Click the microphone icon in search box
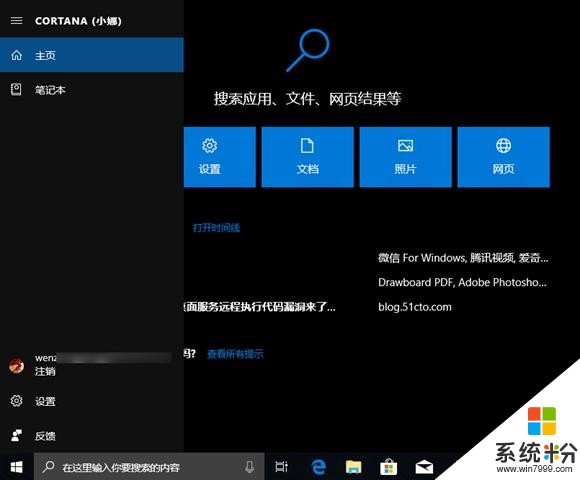This screenshot has height=480, width=580. 250,467
